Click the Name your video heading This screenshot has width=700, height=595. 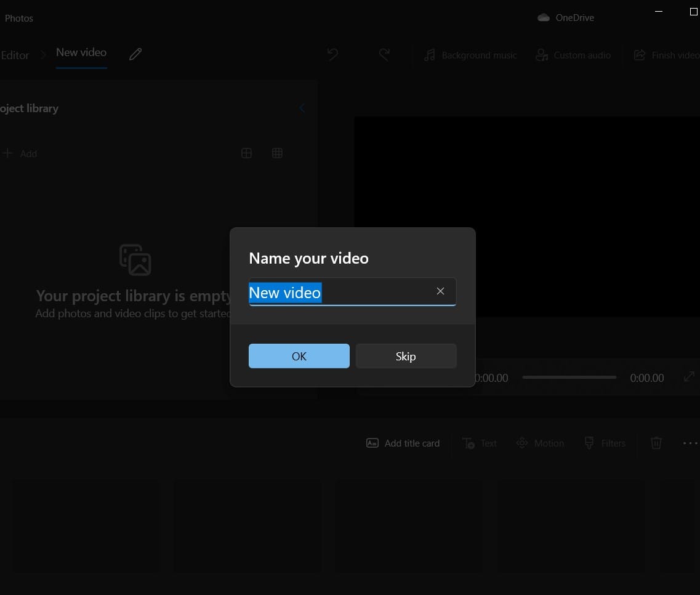click(x=308, y=258)
